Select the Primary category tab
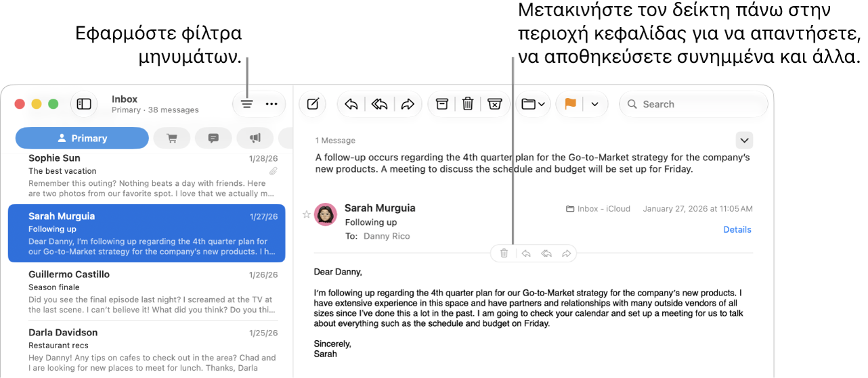 tap(82, 138)
